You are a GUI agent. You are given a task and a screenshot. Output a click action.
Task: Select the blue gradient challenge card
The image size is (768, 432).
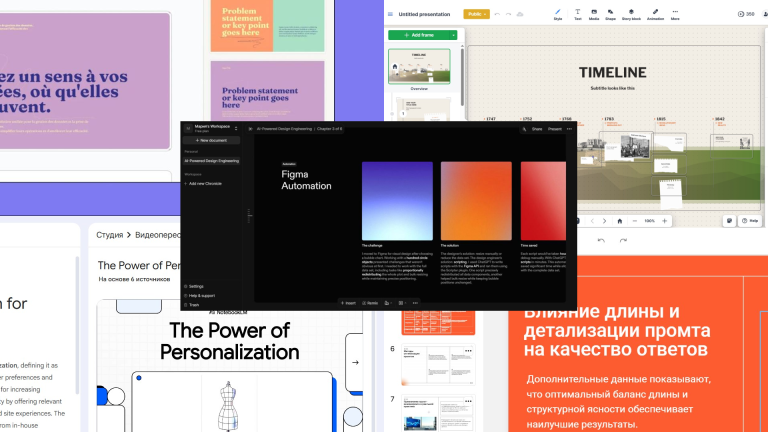pos(397,201)
